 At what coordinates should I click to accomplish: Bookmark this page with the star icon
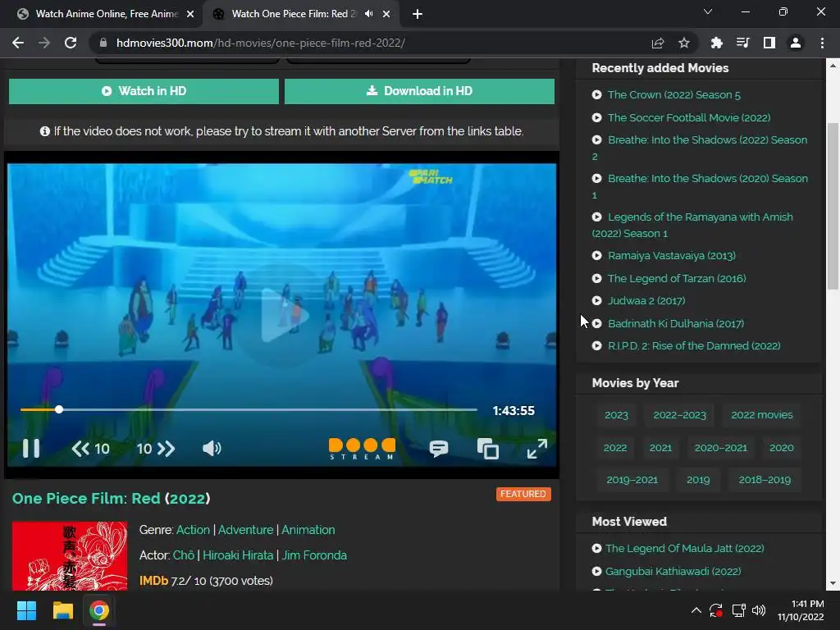click(683, 43)
